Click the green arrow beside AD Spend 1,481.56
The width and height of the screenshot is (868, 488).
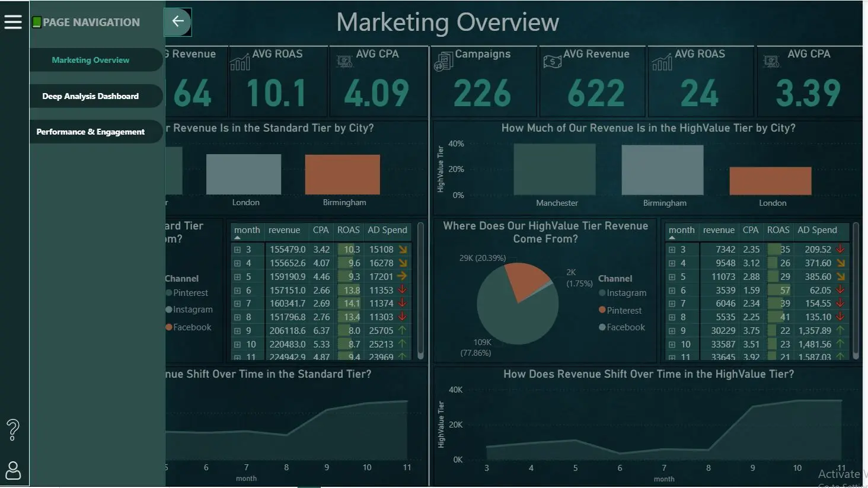coord(840,344)
